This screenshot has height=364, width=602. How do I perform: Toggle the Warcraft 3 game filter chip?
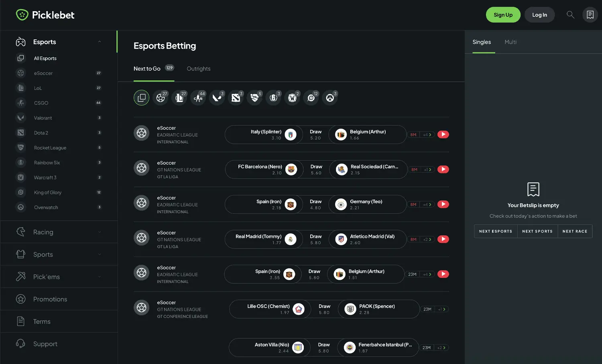(x=292, y=98)
